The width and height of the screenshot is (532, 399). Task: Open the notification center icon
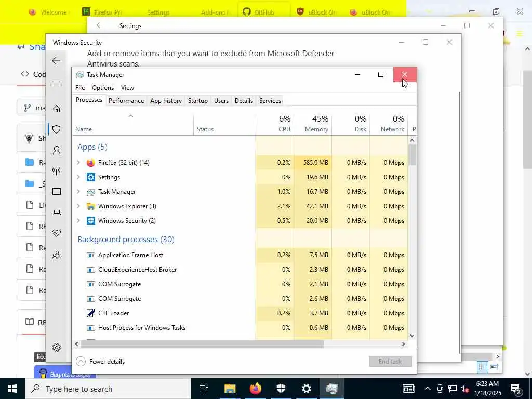coord(516,389)
